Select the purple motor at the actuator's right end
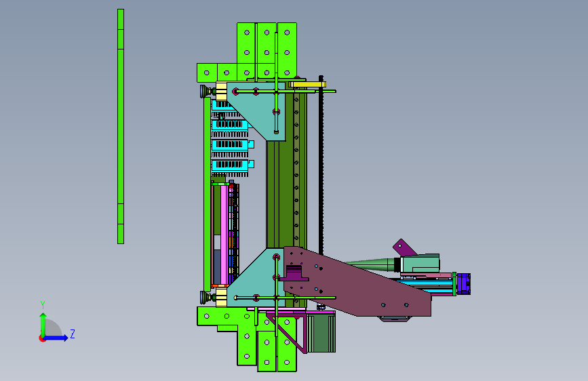 coord(464,284)
